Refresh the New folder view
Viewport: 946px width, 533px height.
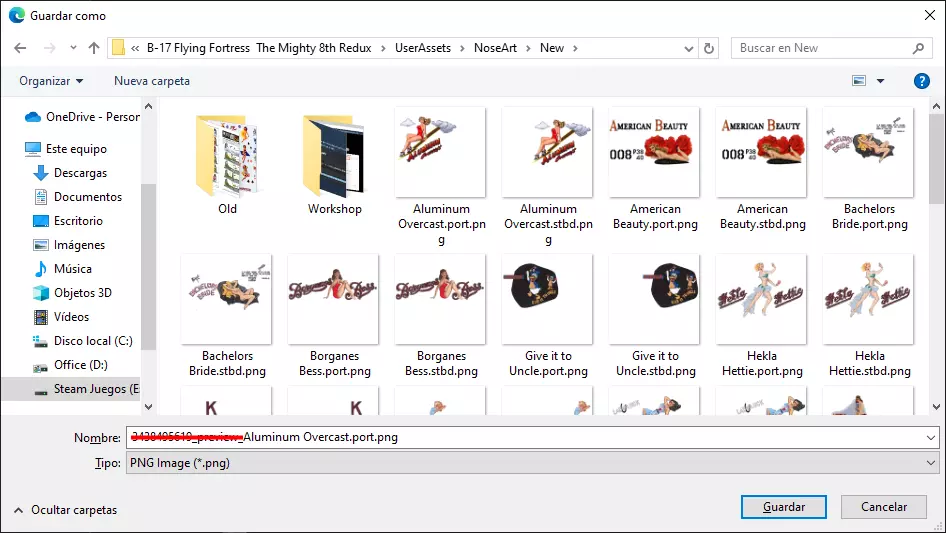709,48
